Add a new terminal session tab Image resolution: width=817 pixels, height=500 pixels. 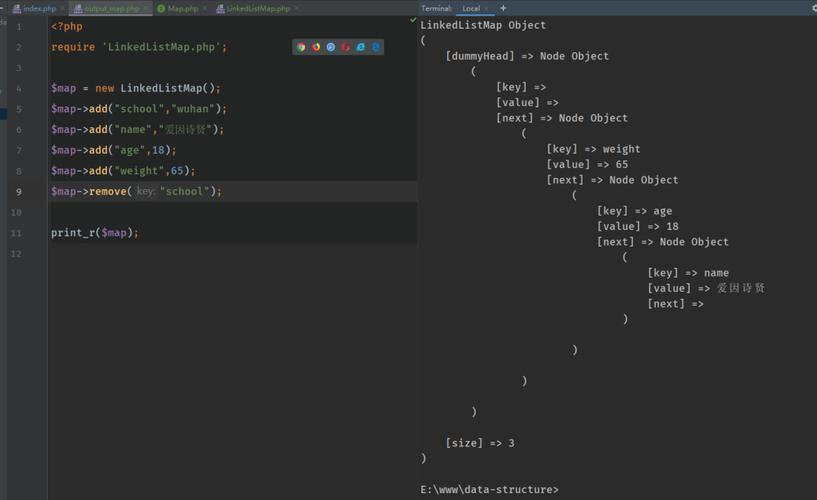click(x=503, y=8)
